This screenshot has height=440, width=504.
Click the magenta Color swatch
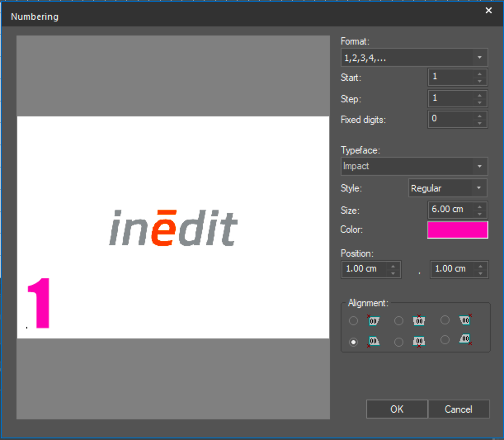coord(457,230)
